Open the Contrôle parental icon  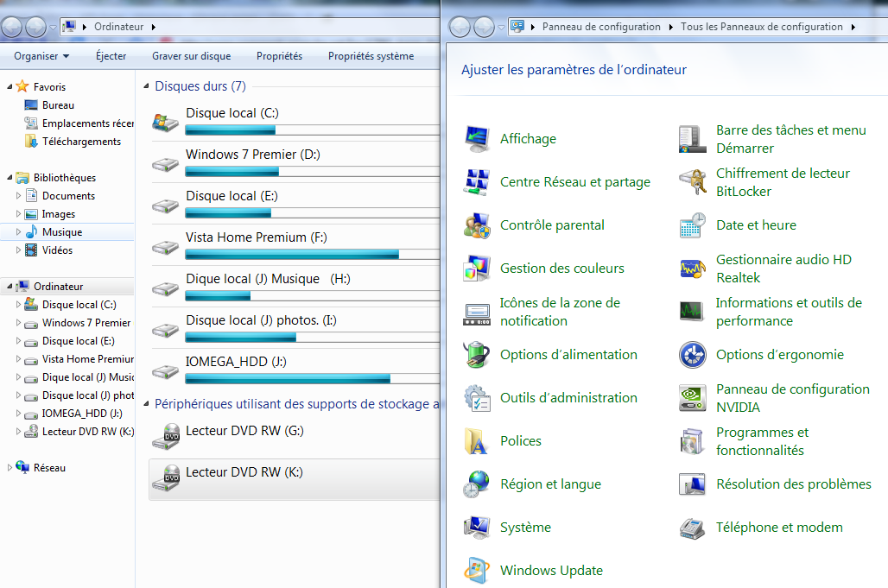pos(477,225)
